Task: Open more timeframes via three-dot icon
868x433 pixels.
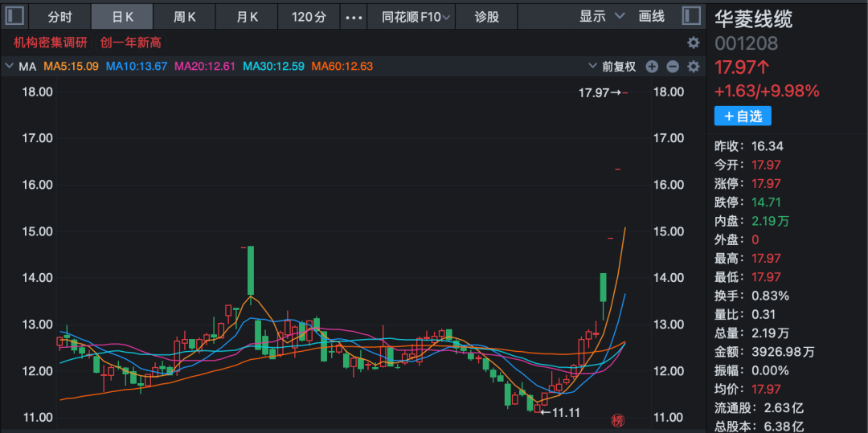Action: [x=354, y=16]
